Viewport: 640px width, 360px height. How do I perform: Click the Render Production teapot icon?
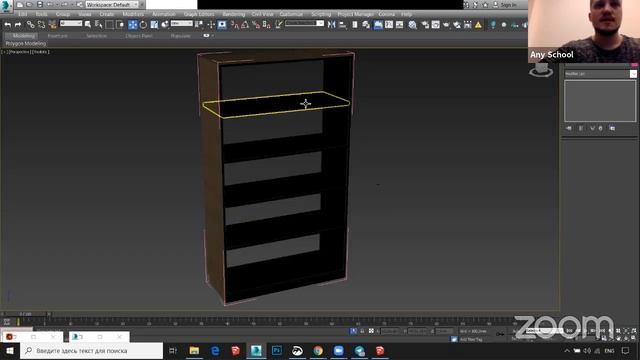(446, 25)
